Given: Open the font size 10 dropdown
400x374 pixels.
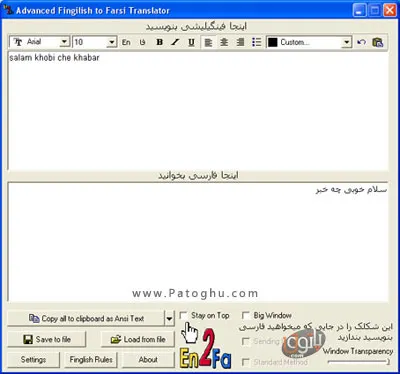Looking at the screenshot, I should tap(112, 42).
